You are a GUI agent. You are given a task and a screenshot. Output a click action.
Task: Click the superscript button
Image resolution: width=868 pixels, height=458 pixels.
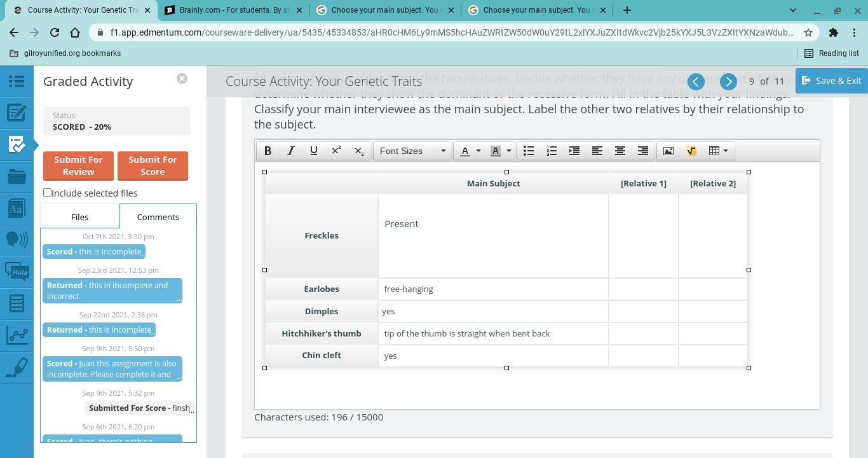tap(336, 151)
